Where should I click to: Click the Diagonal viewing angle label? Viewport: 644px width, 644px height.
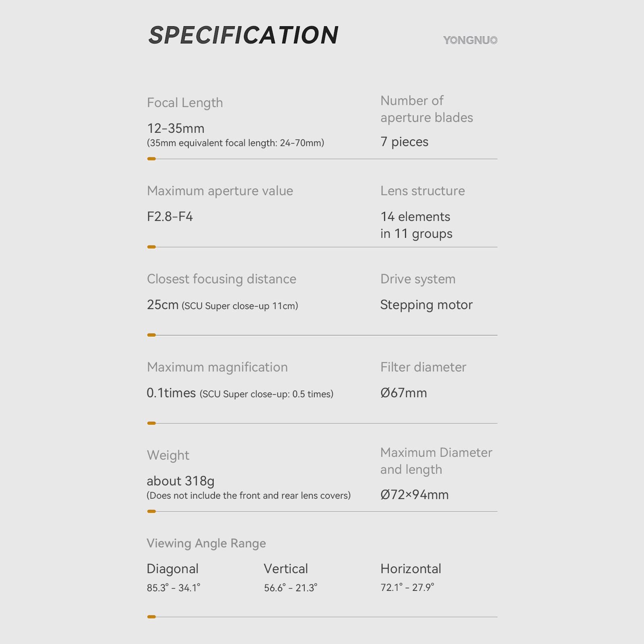(x=172, y=569)
